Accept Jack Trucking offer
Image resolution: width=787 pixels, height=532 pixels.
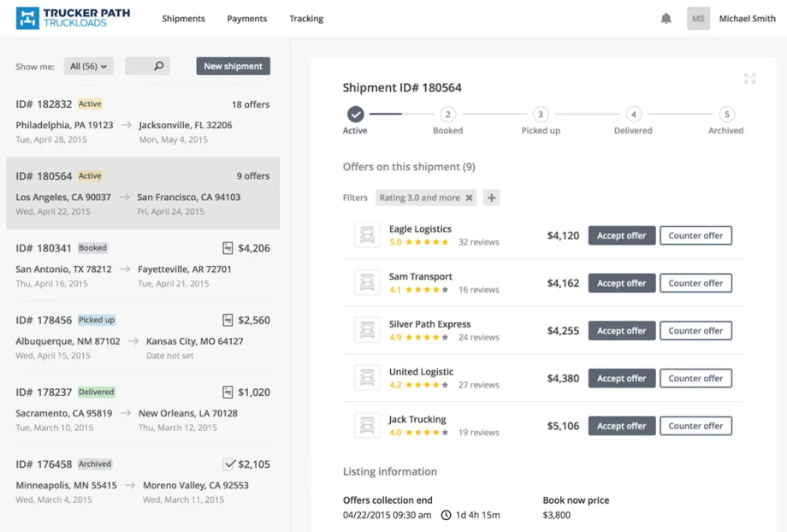[x=621, y=426]
